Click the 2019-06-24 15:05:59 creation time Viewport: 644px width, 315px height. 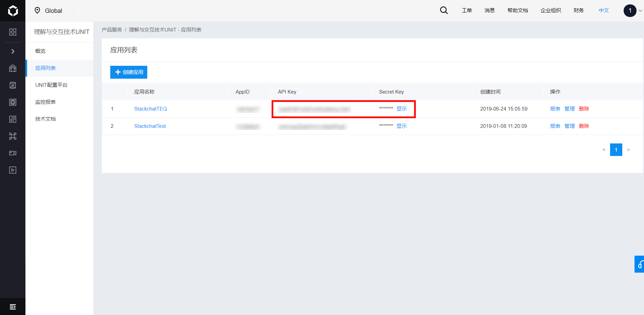504,109
